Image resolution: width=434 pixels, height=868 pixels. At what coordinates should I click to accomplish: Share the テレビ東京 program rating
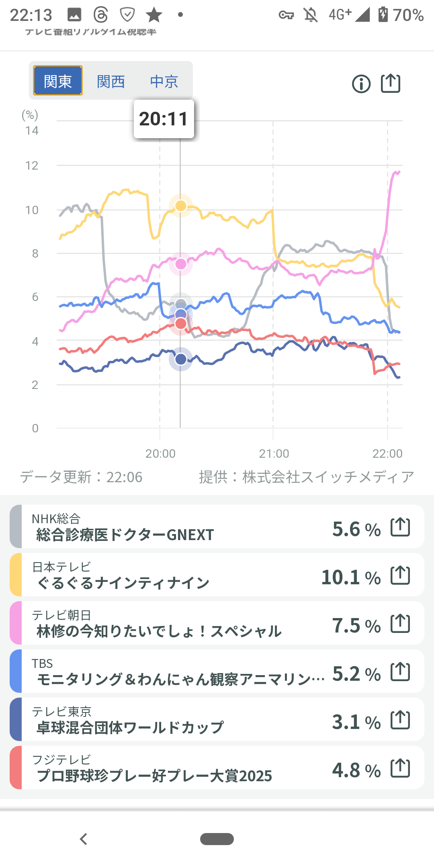(400, 720)
